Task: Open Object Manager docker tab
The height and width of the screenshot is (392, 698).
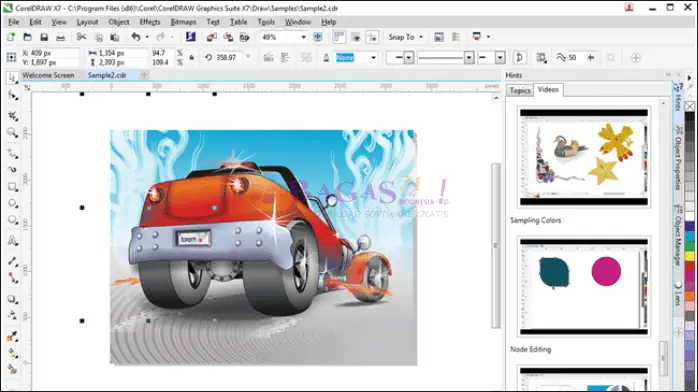Action: (x=677, y=235)
